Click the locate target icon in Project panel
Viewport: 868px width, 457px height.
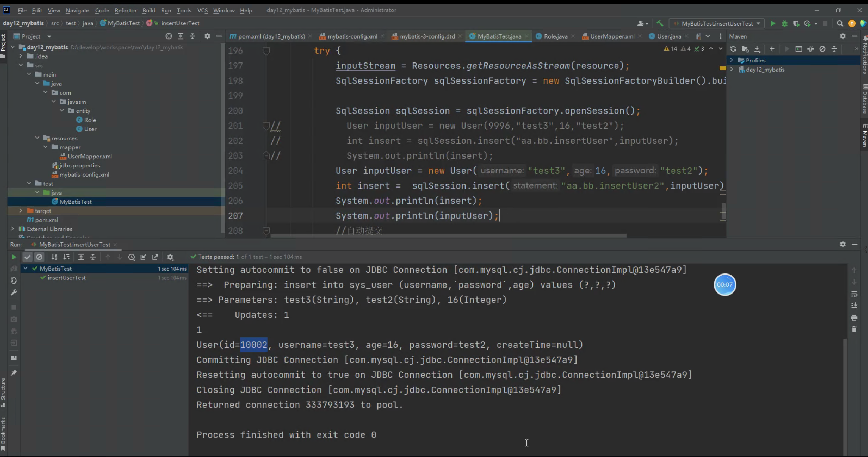point(169,36)
